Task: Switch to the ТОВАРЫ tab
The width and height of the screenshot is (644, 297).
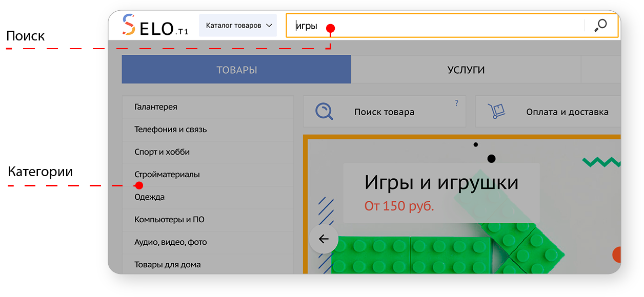Action: 236,70
